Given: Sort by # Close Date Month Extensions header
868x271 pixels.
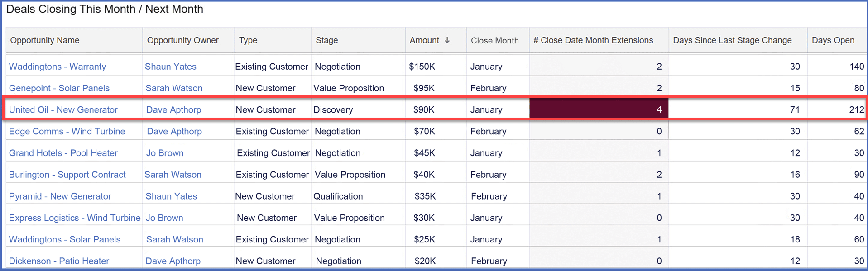Looking at the screenshot, I should (x=593, y=40).
